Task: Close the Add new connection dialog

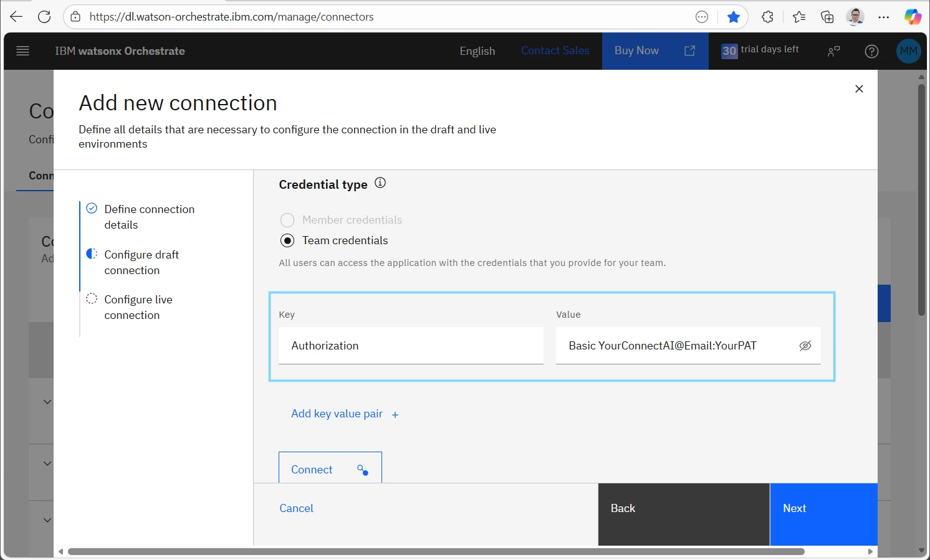Action: click(x=859, y=89)
